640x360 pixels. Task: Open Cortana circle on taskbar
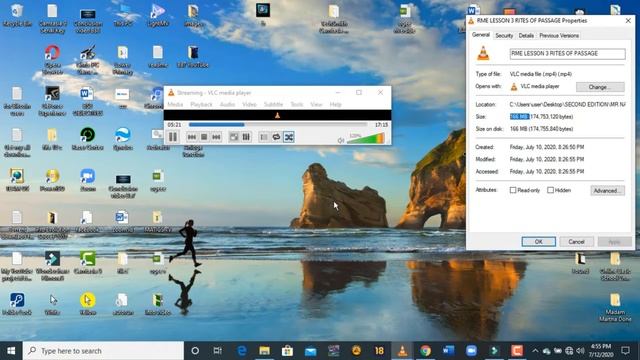pos(195,351)
